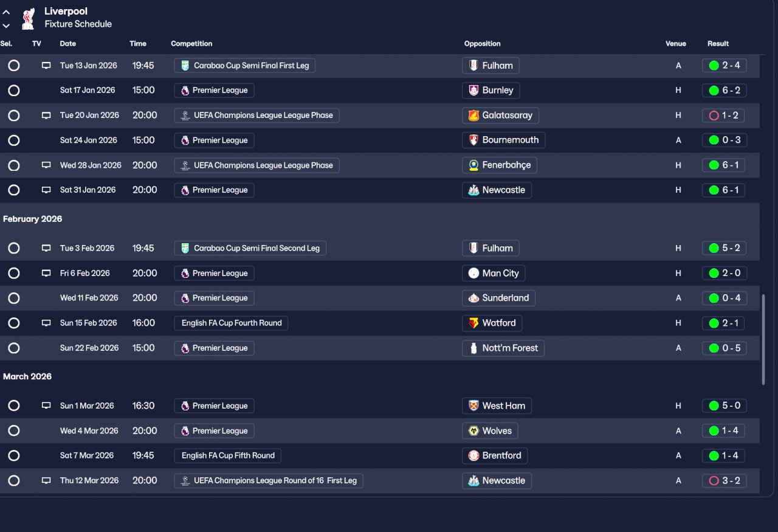Click the Opposition column header
This screenshot has width=778, height=532.
click(x=483, y=44)
